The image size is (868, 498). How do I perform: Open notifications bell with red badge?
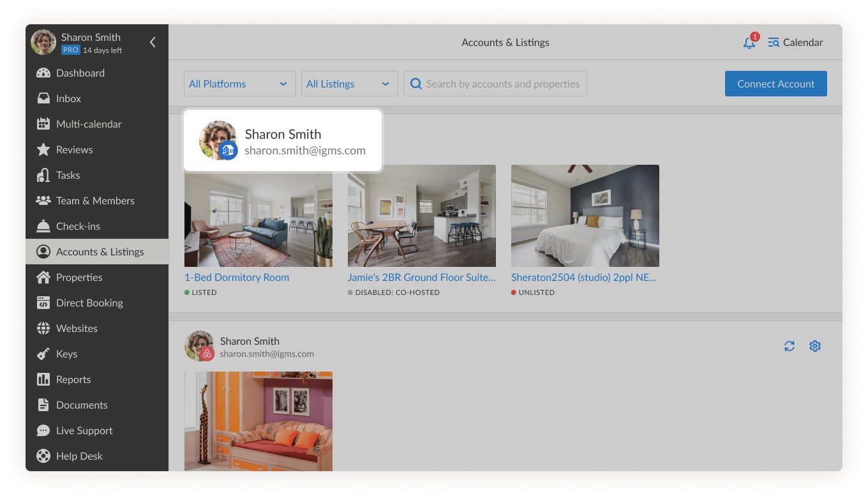pos(750,42)
